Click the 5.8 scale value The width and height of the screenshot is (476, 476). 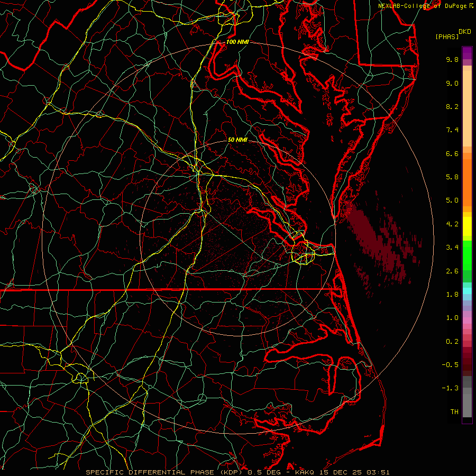pos(452,177)
